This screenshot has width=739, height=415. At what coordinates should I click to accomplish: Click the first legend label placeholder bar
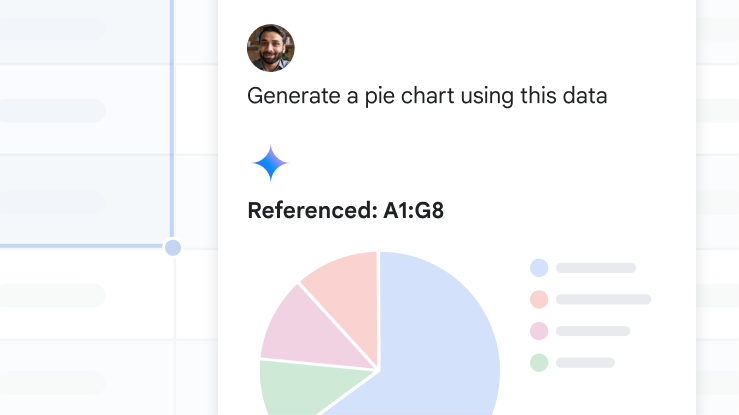click(x=596, y=268)
